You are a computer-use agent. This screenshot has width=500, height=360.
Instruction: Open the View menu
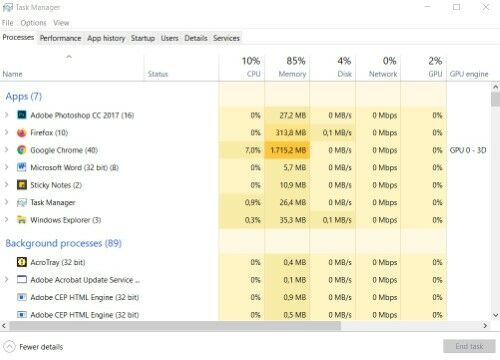point(61,23)
